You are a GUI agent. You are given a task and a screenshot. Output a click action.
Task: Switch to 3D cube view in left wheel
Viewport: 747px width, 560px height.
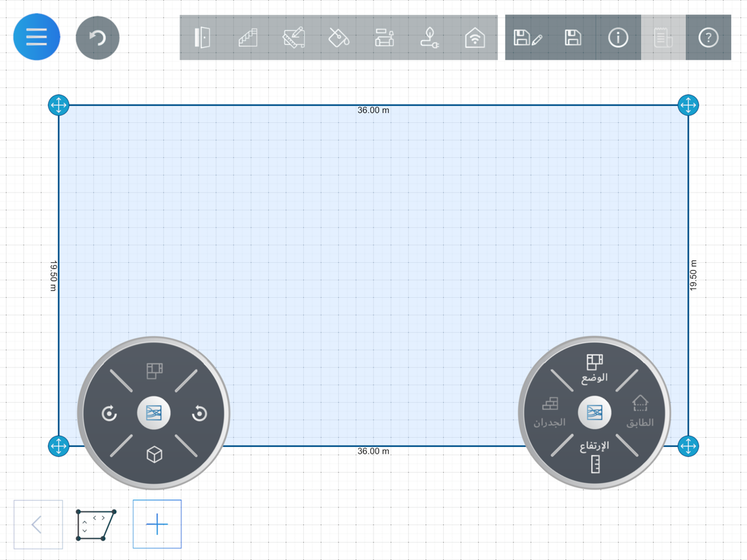(155, 454)
